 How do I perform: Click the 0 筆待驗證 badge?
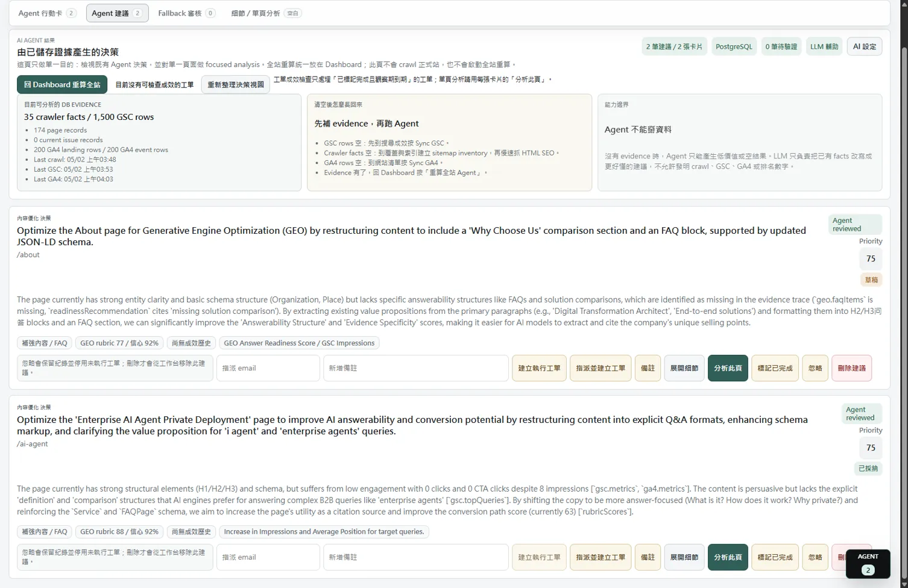[781, 46]
